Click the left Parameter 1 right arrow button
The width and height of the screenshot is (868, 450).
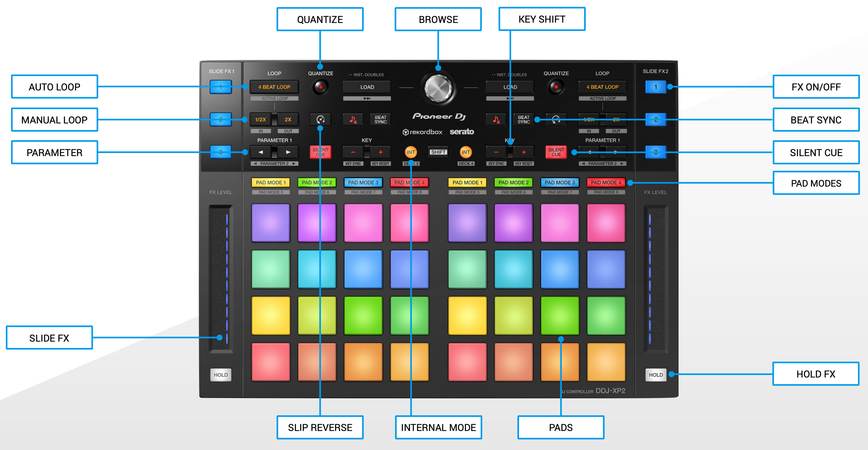point(288,152)
